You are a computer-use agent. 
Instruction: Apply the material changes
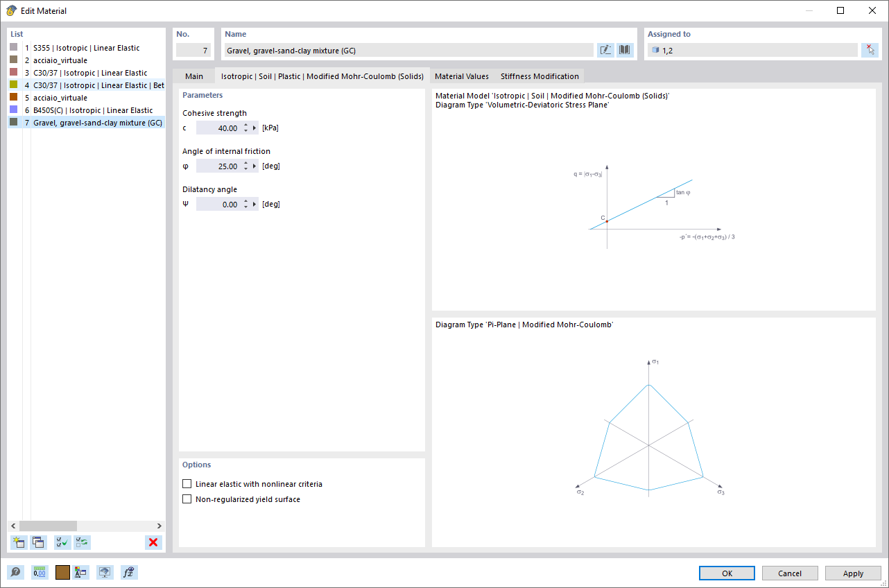click(852, 573)
